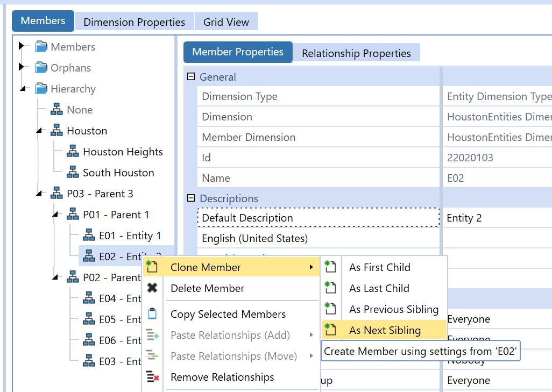Select As Previous Sibling option
This screenshot has width=552, height=392.
coord(393,309)
